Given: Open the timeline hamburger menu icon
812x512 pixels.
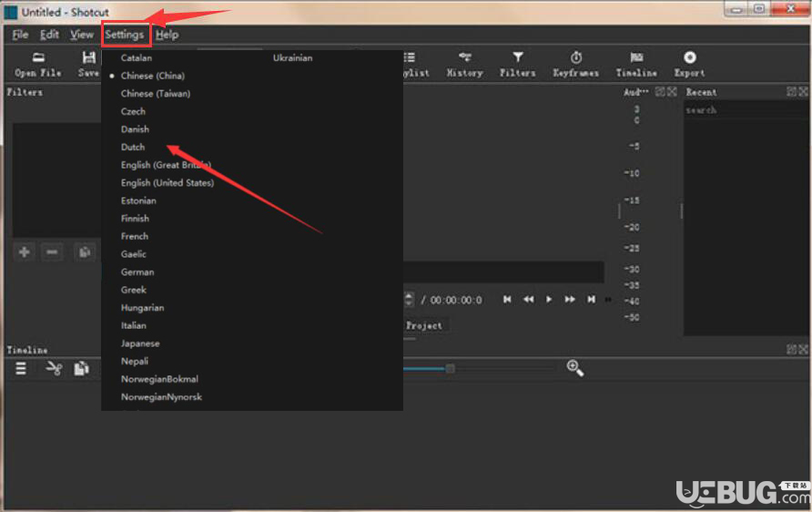Looking at the screenshot, I should (21, 368).
